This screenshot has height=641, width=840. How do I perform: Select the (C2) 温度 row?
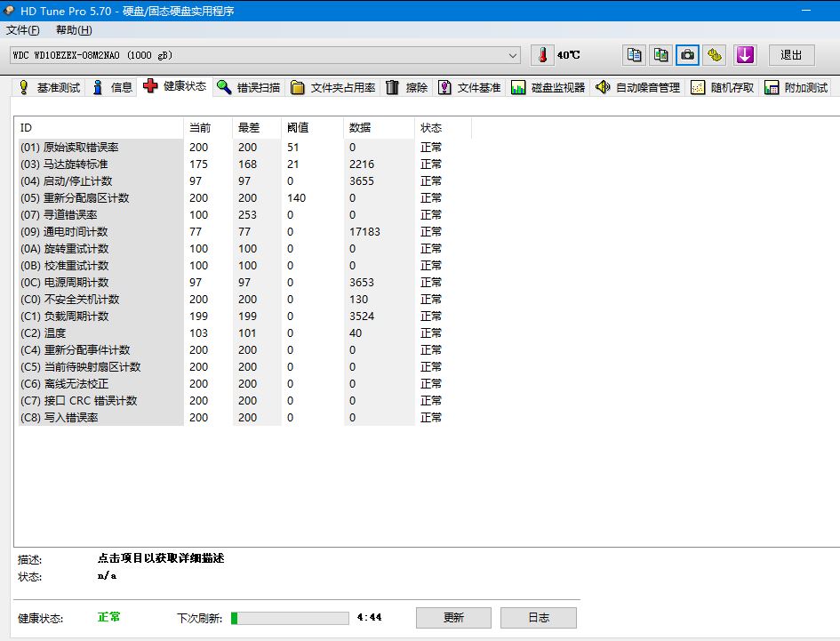click(244, 333)
